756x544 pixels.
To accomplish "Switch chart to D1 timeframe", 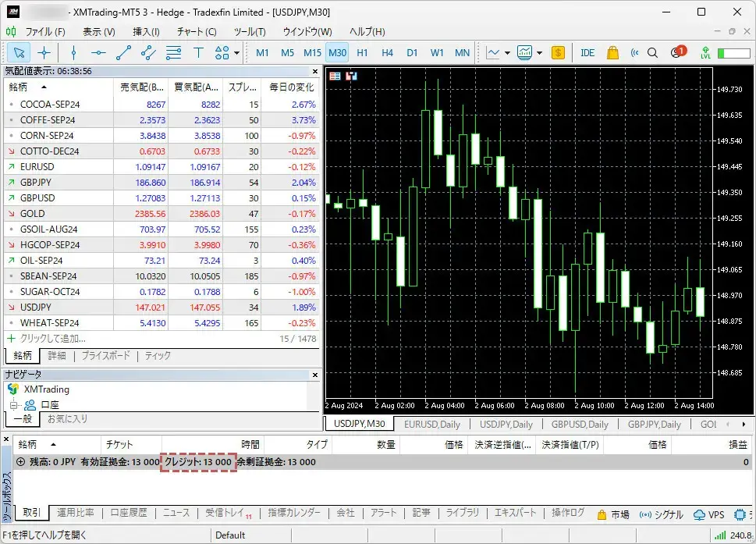I will click(412, 52).
